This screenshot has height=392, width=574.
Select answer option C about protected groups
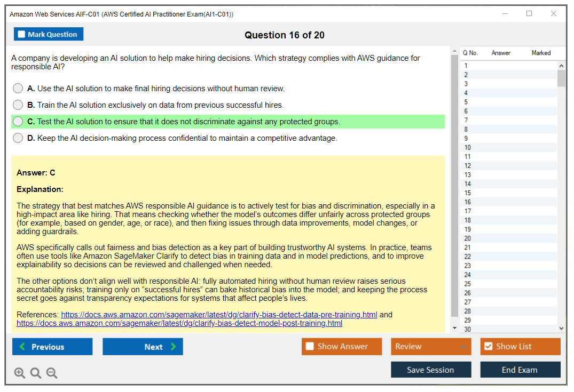pyautogui.click(x=18, y=121)
